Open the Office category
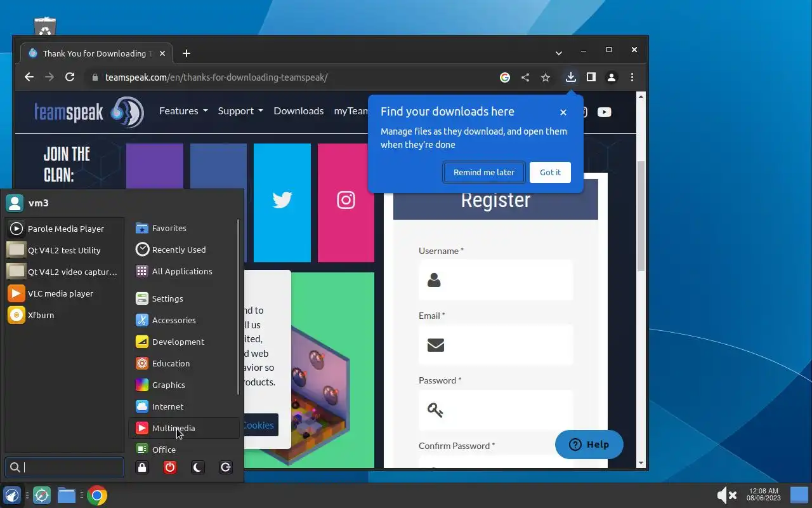Viewport: 812px width, 508px height. (x=184, y=448)
